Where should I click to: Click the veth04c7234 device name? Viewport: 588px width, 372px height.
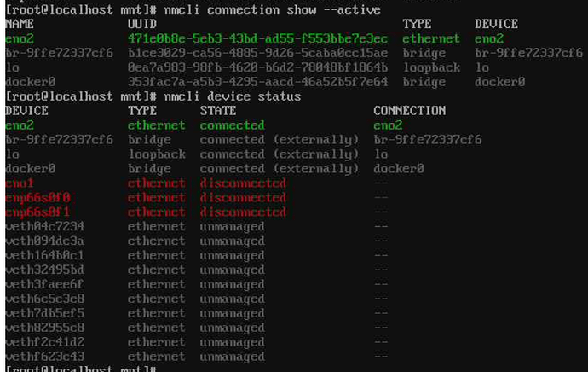(44, 227)
